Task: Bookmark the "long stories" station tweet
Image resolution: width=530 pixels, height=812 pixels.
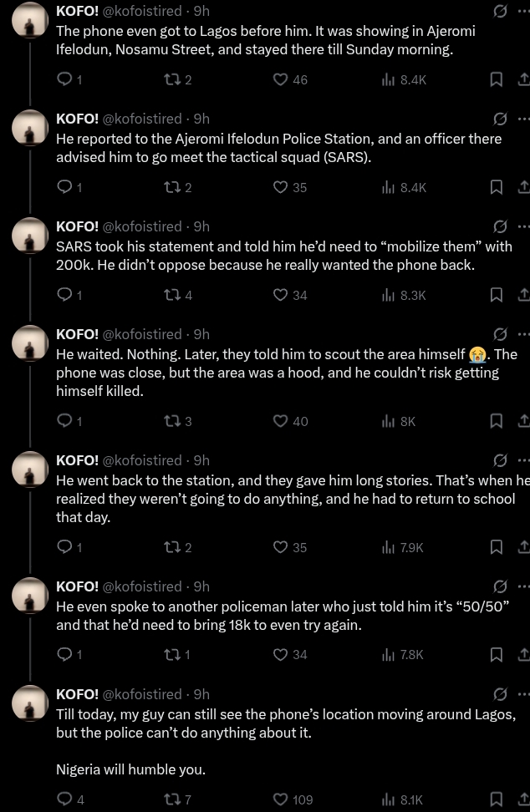Action: 496,547
